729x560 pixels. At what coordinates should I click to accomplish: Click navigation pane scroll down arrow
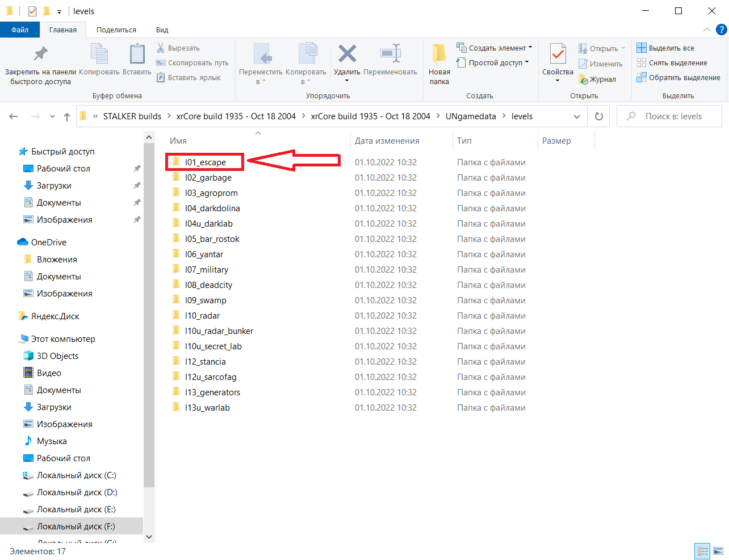click(x=149, y=537)
